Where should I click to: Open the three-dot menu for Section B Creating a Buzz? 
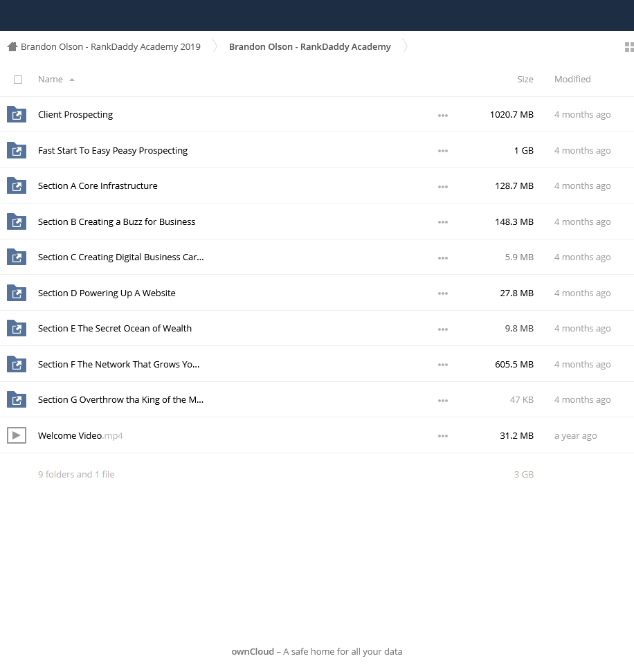point(443,222)
